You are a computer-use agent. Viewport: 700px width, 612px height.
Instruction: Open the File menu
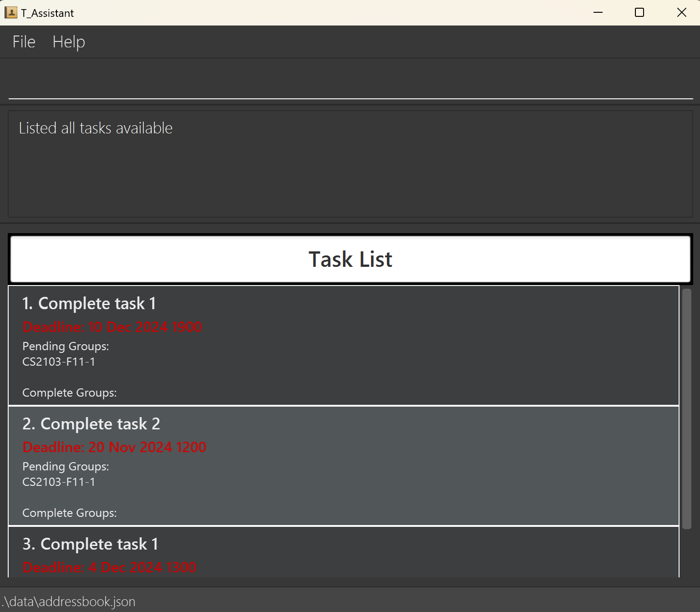[x=24, y=42]
